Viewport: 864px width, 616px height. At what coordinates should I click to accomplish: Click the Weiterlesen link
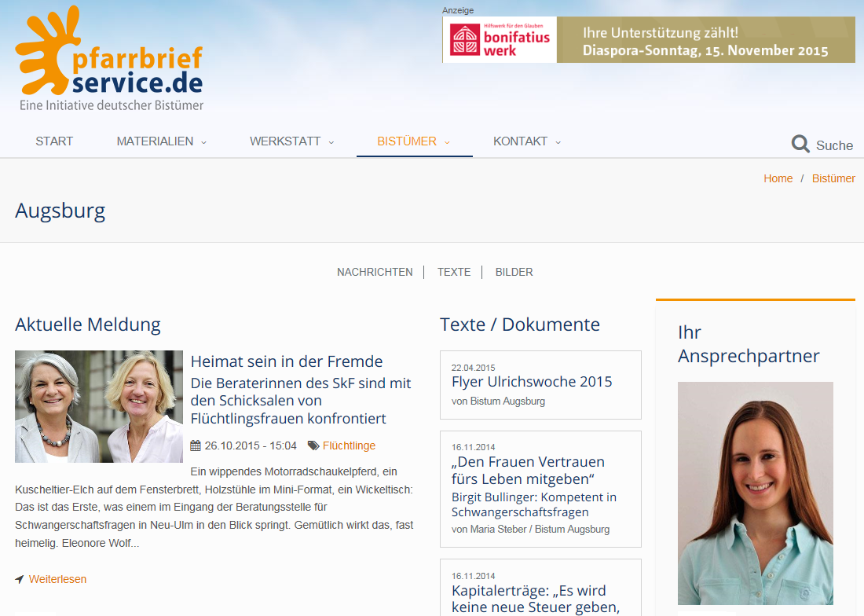click(x=57, y=578)
